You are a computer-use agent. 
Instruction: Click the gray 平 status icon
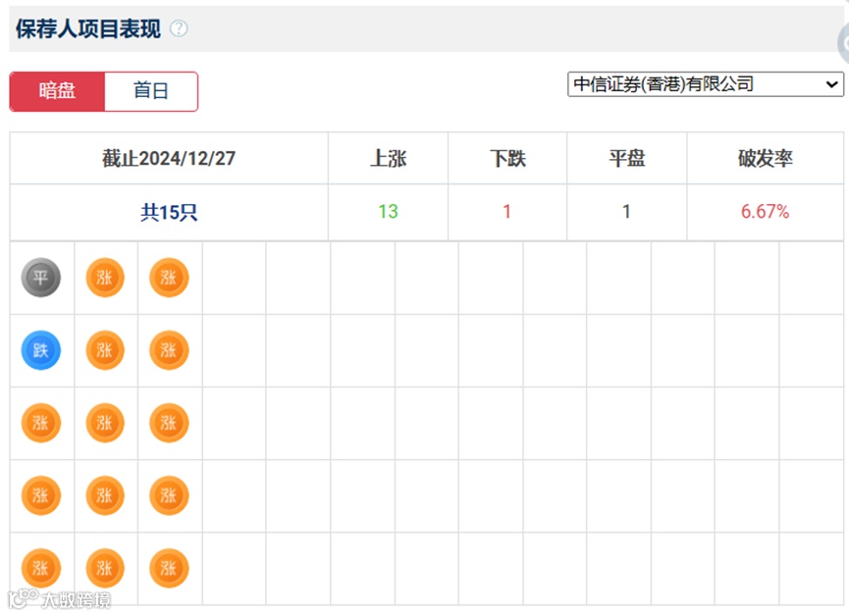[40, 278]
